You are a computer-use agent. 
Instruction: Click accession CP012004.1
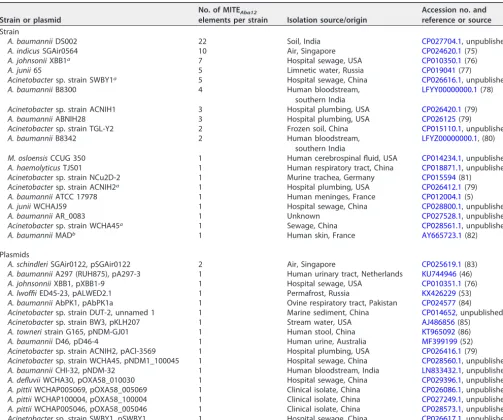click(442, 197)
